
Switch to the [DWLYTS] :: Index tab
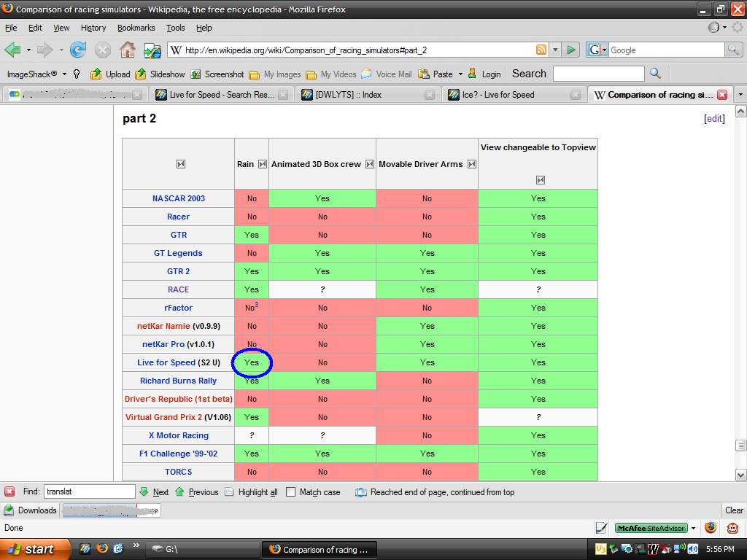(x=367, y=94)
